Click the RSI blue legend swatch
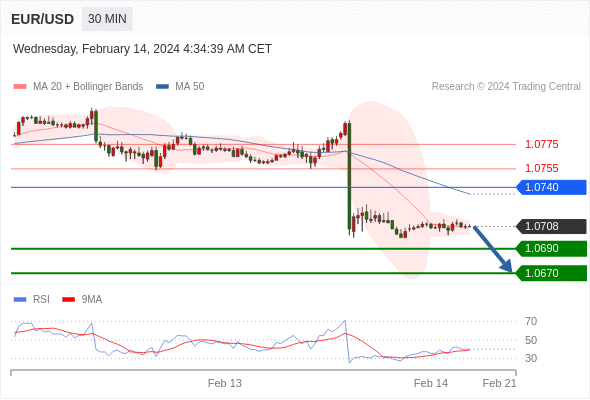590x400 pixels. click(20, 300)
